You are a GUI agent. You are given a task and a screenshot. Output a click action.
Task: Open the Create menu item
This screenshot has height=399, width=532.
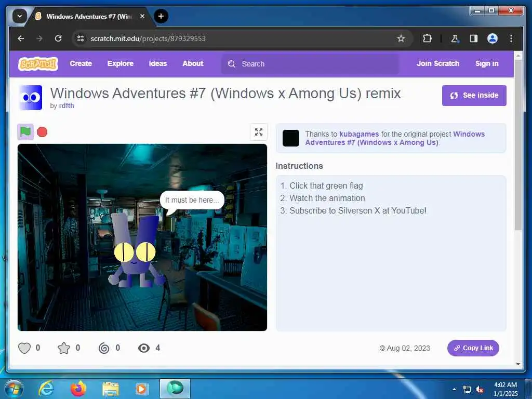pyautogui.click(x=81, y=63)
